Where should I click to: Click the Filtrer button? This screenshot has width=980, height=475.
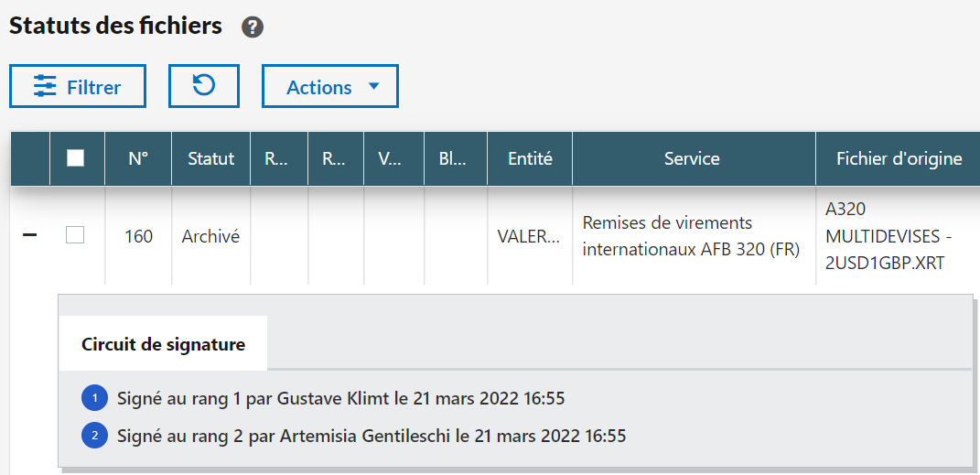(x=78, y=87)
